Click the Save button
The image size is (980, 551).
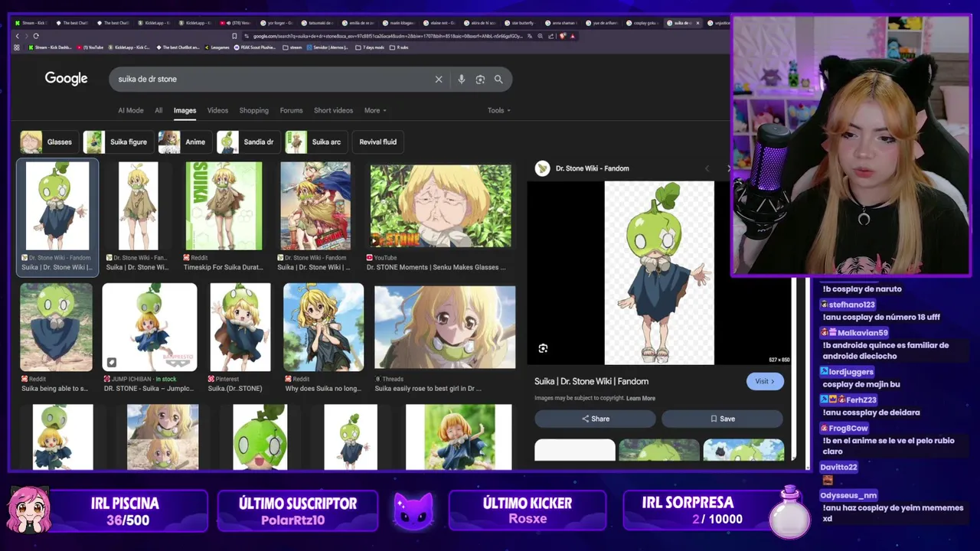click(722, 419)
